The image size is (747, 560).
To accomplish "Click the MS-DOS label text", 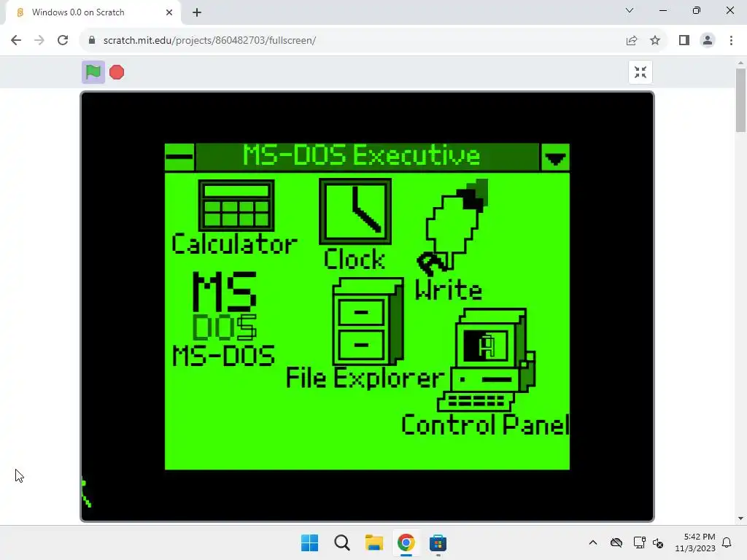I will pyautogui.click(x=223, y=356).
